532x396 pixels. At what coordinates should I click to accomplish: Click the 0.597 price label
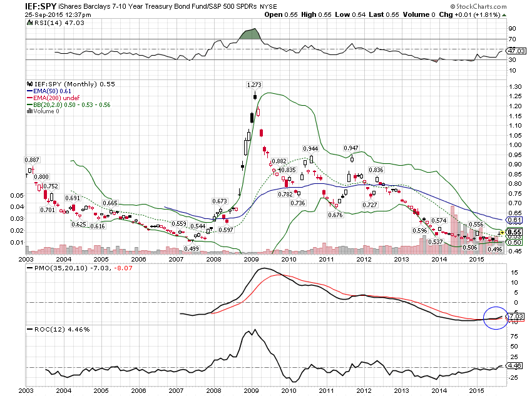[225, 230]
